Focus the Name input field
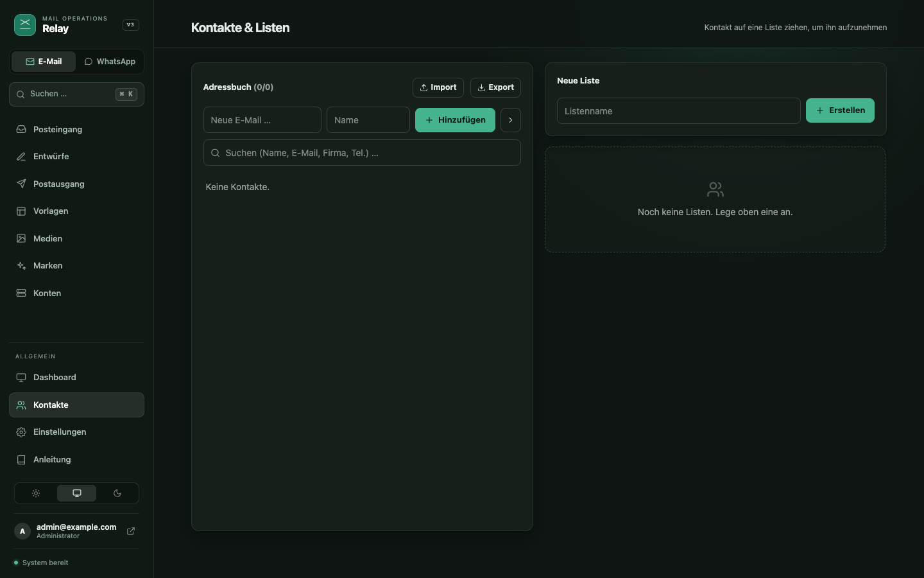The height and width of the screenshot is (578, 924). click(368, 120)
